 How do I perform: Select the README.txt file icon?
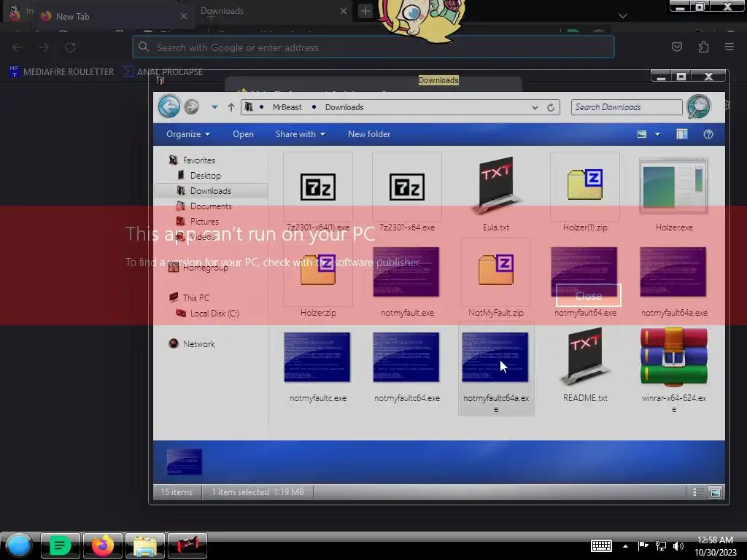click(585, 357)
